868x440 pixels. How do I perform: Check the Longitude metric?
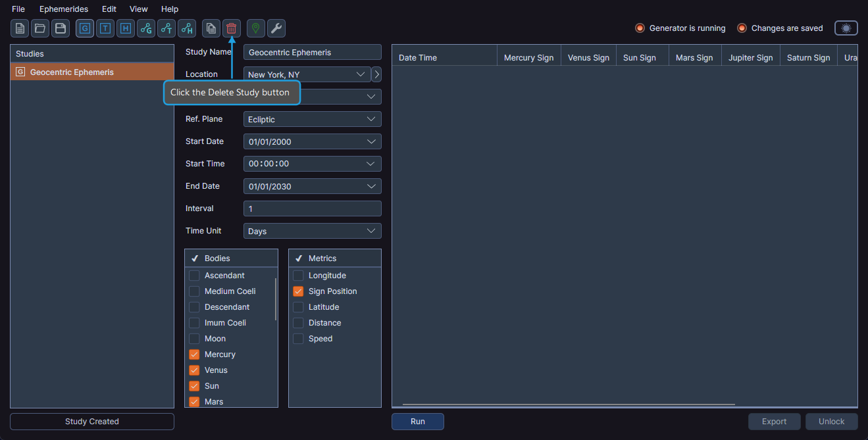point(298,275)
